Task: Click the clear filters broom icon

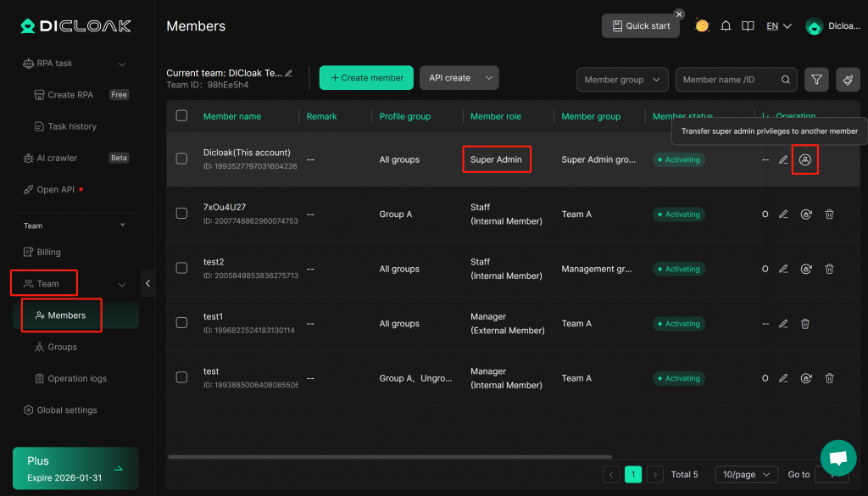Action: pyautogui.click(x=848, y=80)
